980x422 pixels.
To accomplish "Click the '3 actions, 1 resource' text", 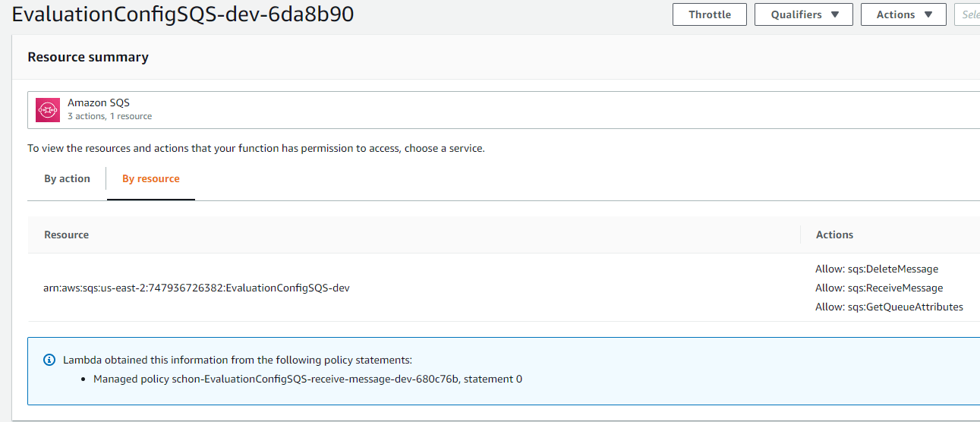I will (109, 116).
